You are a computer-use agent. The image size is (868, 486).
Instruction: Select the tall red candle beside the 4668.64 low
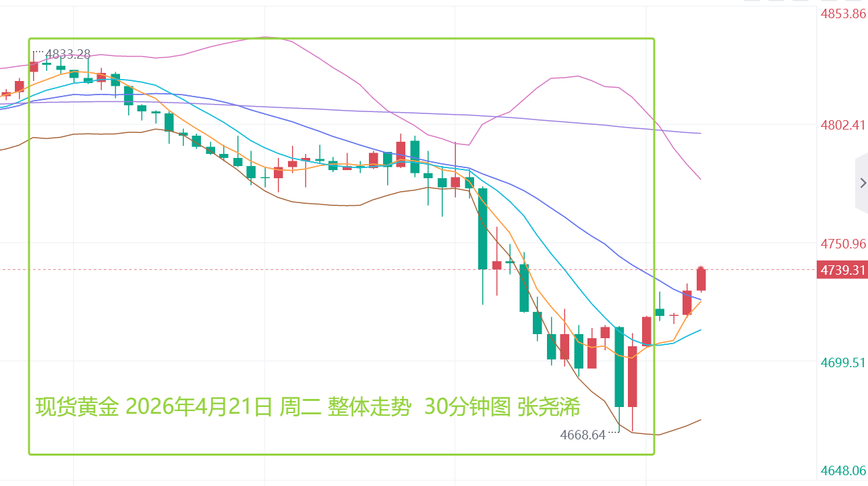(x=633, y=376)
